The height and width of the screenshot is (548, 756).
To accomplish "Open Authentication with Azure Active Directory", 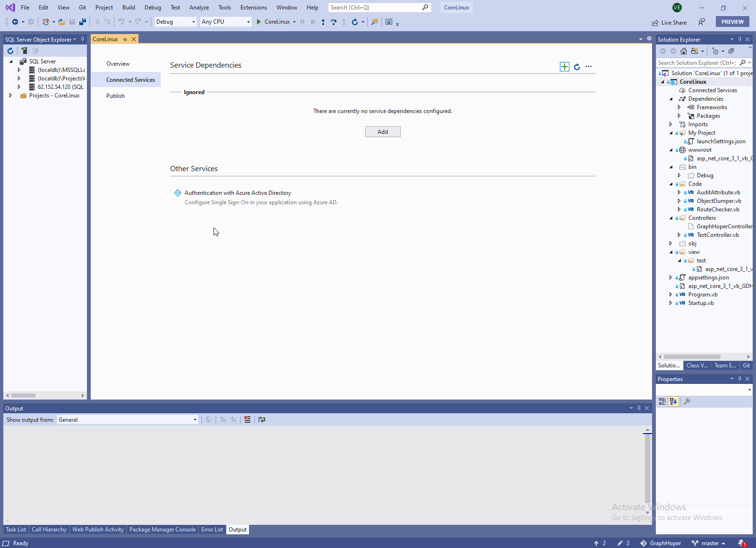I will [238, 193].
